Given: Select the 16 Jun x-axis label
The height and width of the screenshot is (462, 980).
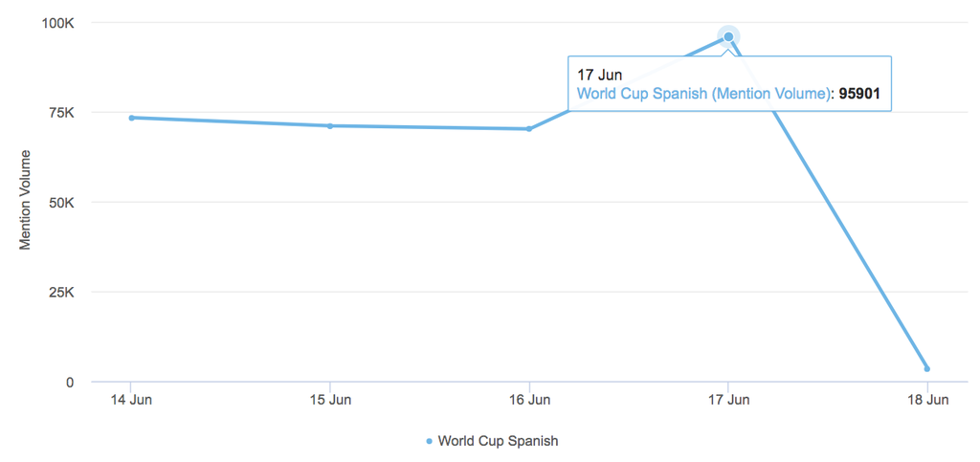Looking at the screenshot, I should pyautogui.click(x=529, y=400).
